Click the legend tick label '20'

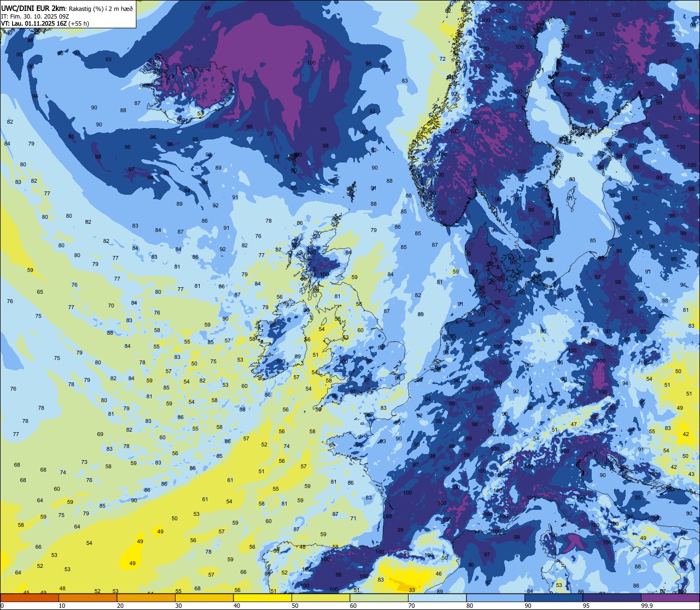click(120, 606)
